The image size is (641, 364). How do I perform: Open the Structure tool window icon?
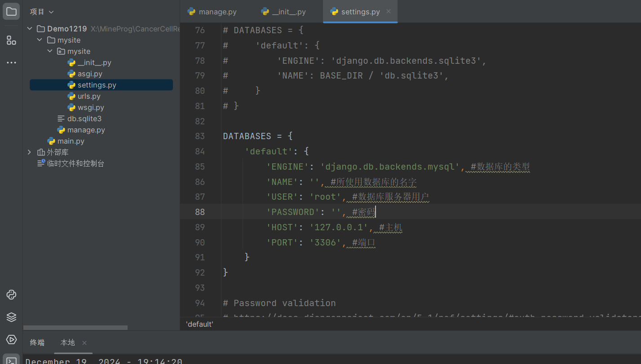(11, 40)
